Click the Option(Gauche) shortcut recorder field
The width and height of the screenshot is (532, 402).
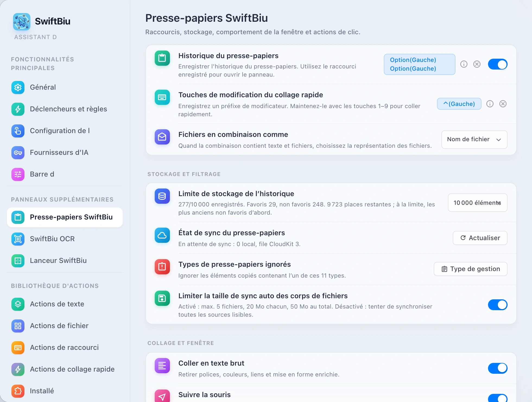tap(419, 64)
